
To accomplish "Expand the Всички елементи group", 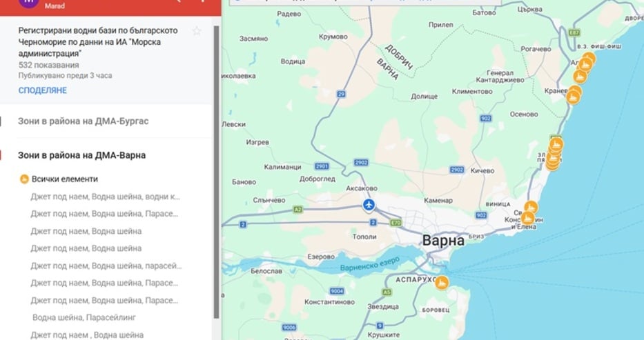I will [x=65, y=179].
